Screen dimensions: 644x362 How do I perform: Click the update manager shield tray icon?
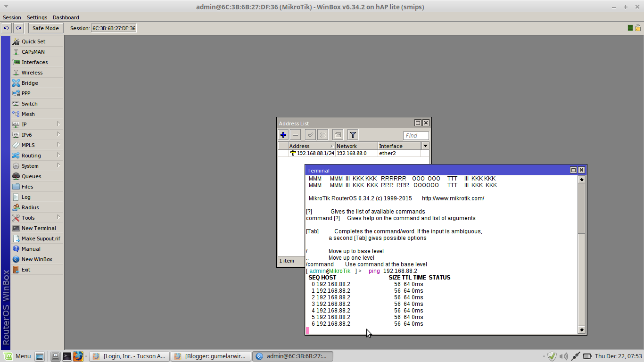tap(552, 356)
